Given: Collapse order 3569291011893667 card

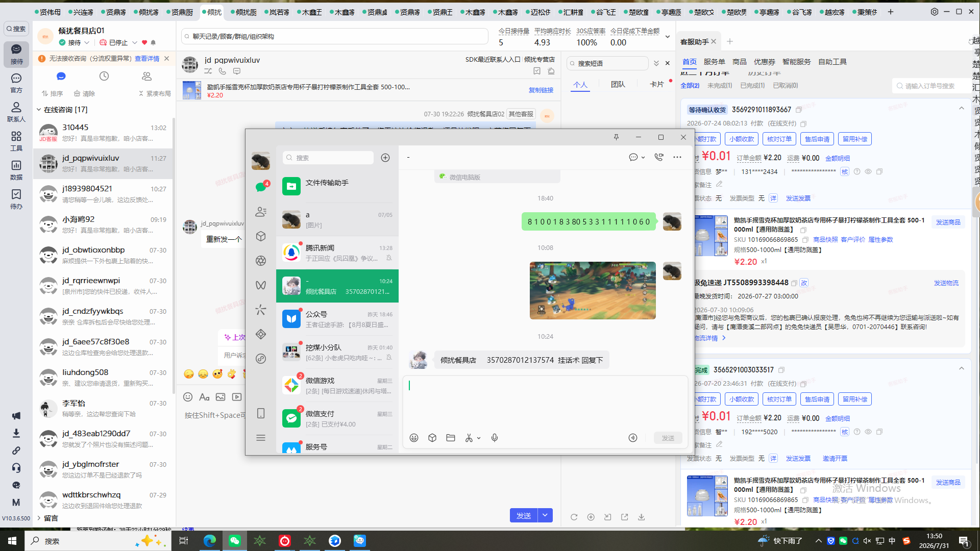Looking at the screenshot, I should (962, 108).
